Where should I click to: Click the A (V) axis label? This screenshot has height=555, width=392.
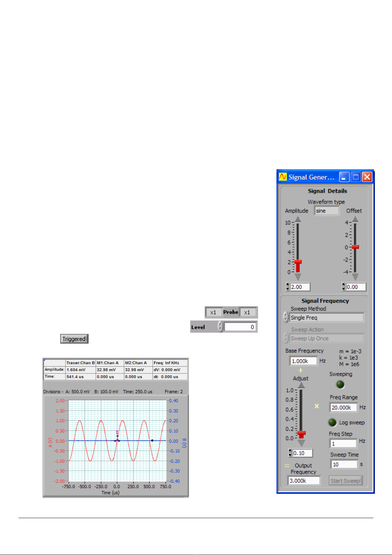50,442
